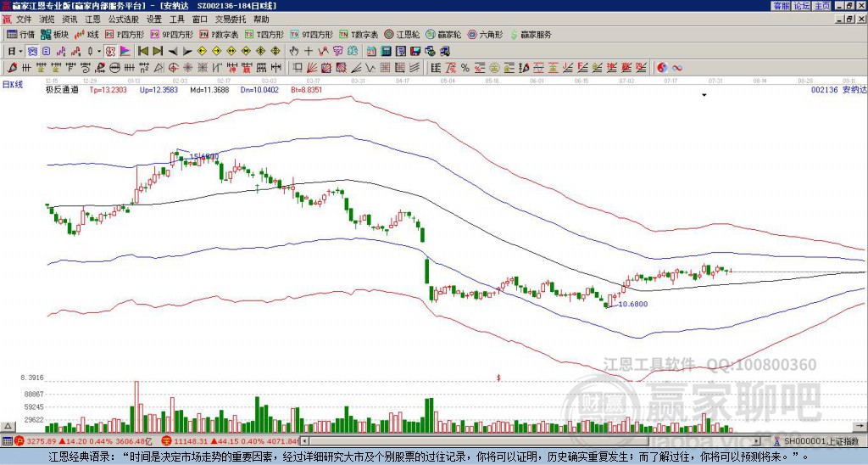Click the 002136 安纳达 stock label
This screenshot has width=868, height=465.
(x=838, y=89)
